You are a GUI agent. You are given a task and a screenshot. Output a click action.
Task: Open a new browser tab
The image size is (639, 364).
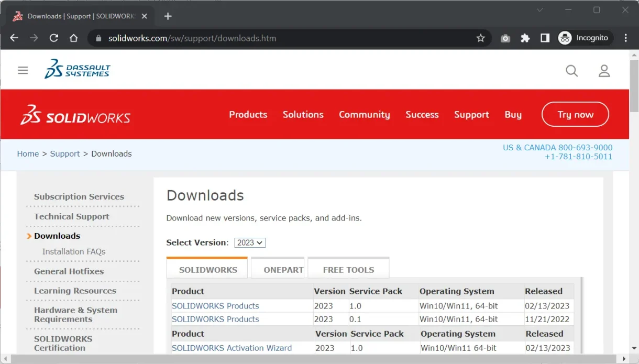point(168,16)
